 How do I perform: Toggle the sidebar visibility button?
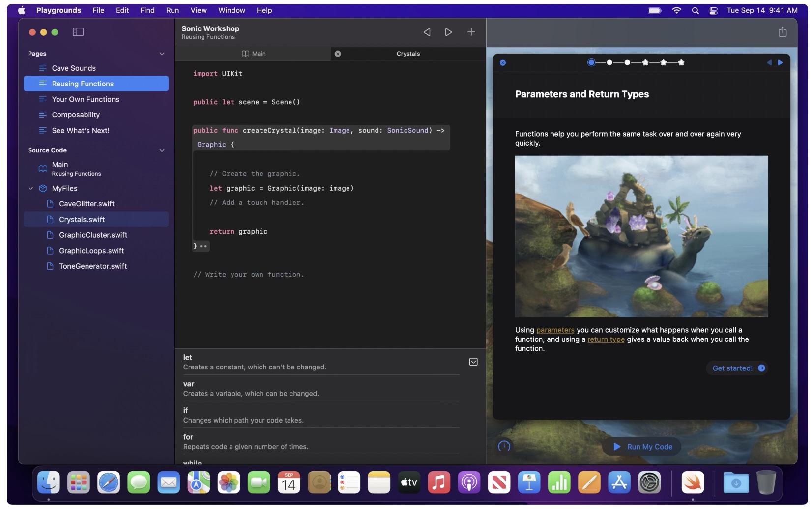pos(78,32)
